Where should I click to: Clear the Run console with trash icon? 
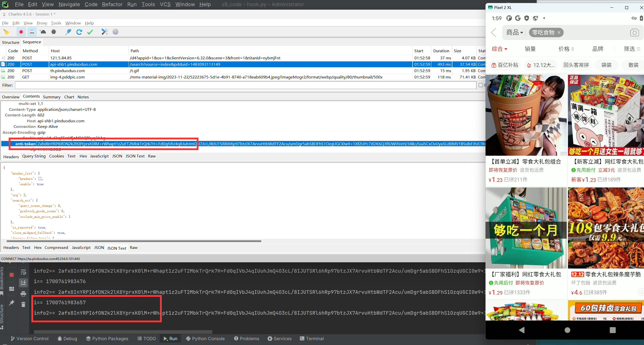click(x=23, y=304)
